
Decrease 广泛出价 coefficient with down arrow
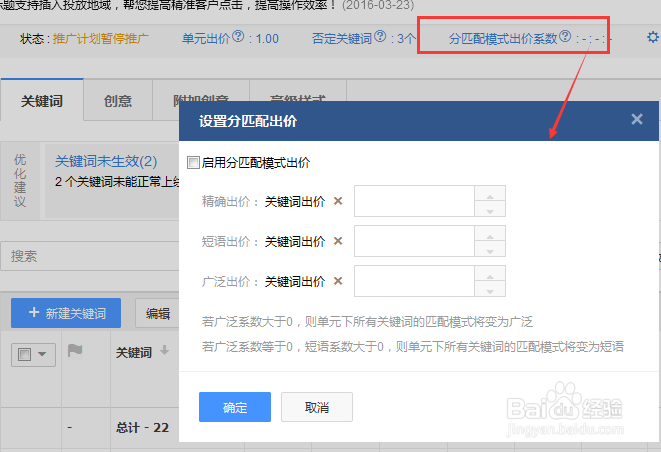pos(490,289)
